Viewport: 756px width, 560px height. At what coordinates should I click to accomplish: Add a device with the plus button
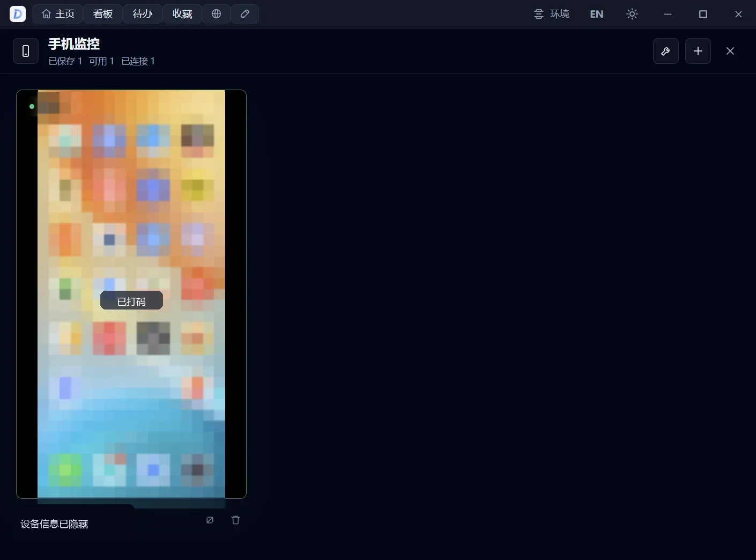tap(698, 51)
